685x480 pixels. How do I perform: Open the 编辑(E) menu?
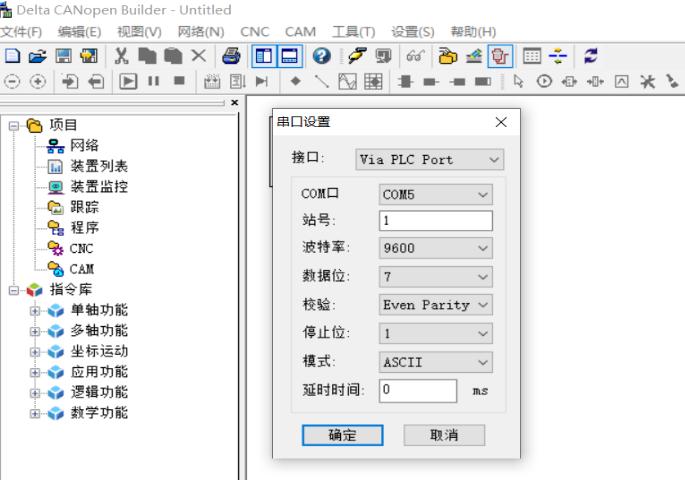pos(80,31)
